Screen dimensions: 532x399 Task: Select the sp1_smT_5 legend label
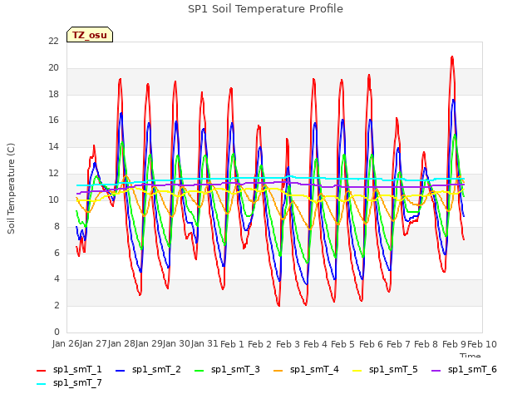[393, 370]
